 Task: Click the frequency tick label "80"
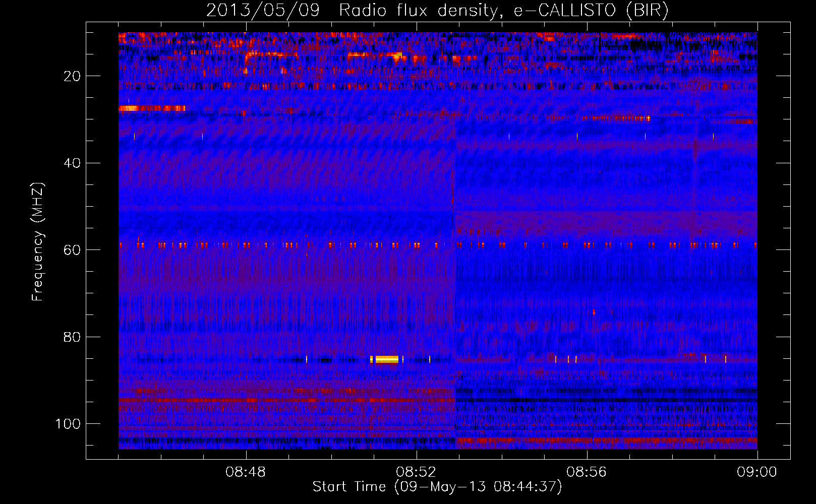tap(73, 337)
